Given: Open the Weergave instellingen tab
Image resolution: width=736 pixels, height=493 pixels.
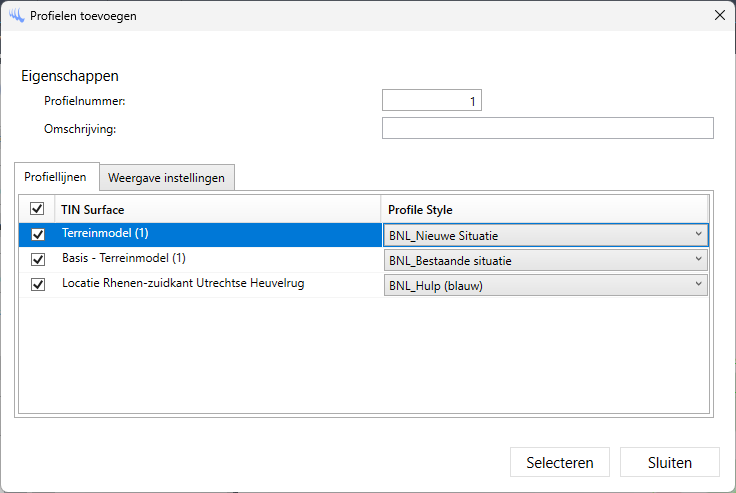Looking at the screenshot, I should pyautogui.click(x=167, y=178).
